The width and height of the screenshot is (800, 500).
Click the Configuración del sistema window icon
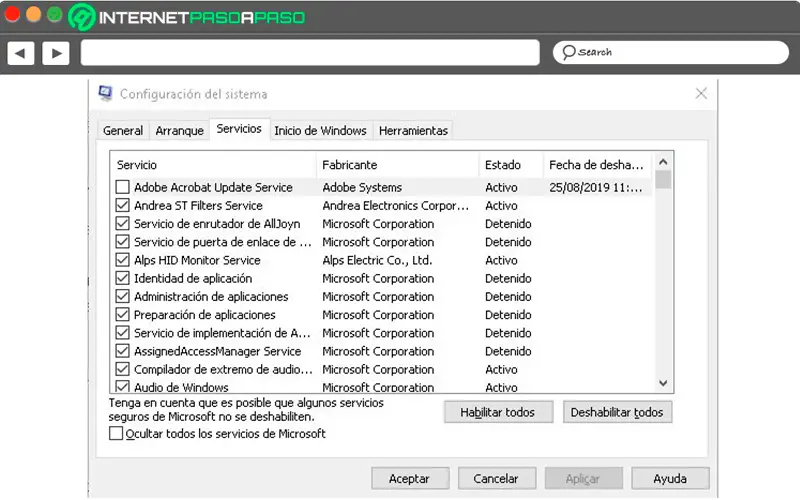pos(106,93)
